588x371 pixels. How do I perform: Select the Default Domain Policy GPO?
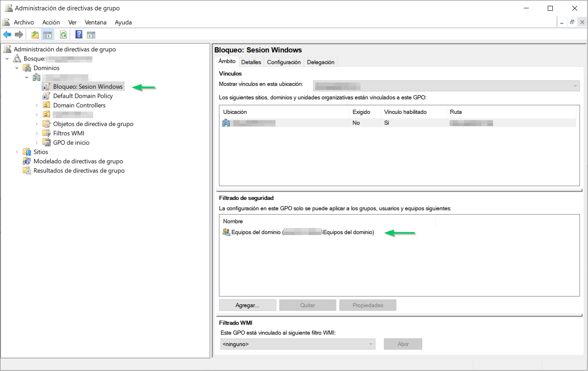click(x=83, y=96)
